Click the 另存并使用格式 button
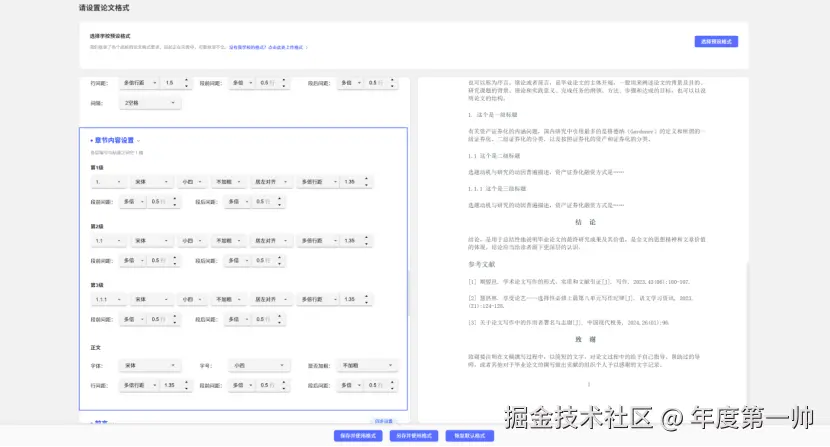The image size is (830, 447). (414, 435)
